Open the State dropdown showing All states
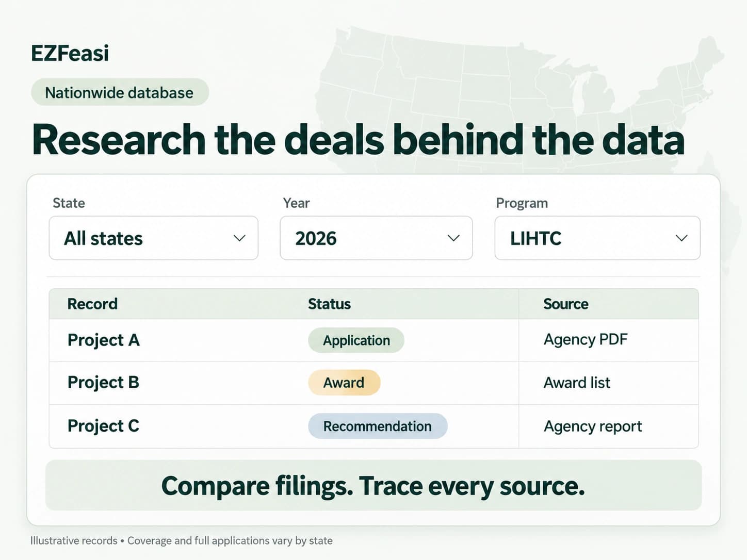Screen dimensions: 747x560 153,238
